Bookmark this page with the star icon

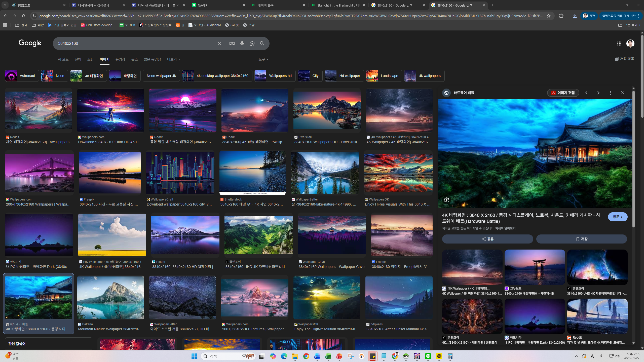click(x=548, y=16)
